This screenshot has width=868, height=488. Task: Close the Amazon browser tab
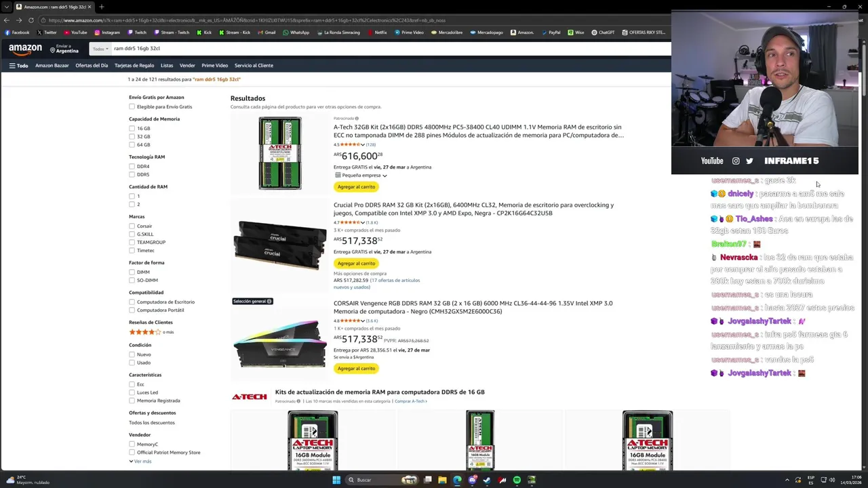(89, 7)
